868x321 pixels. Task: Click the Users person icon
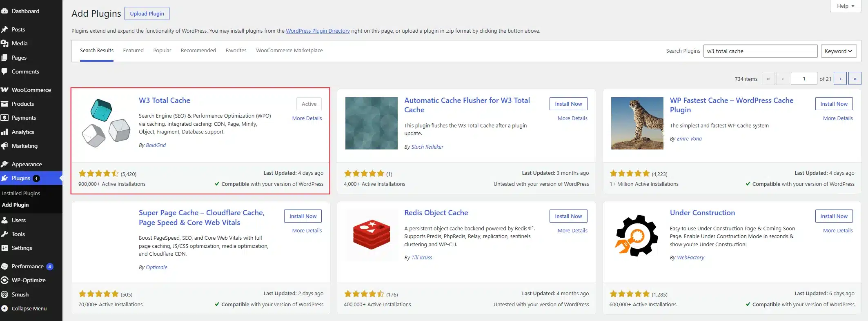click(x=4, y=220)
